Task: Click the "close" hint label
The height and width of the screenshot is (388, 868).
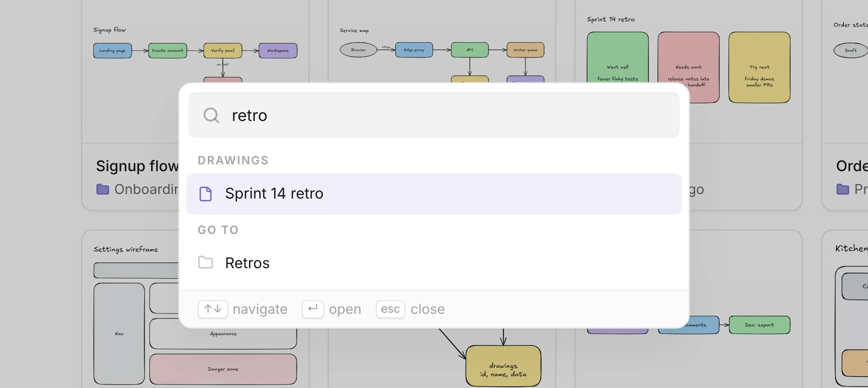Action: click(x=428, y=309)
